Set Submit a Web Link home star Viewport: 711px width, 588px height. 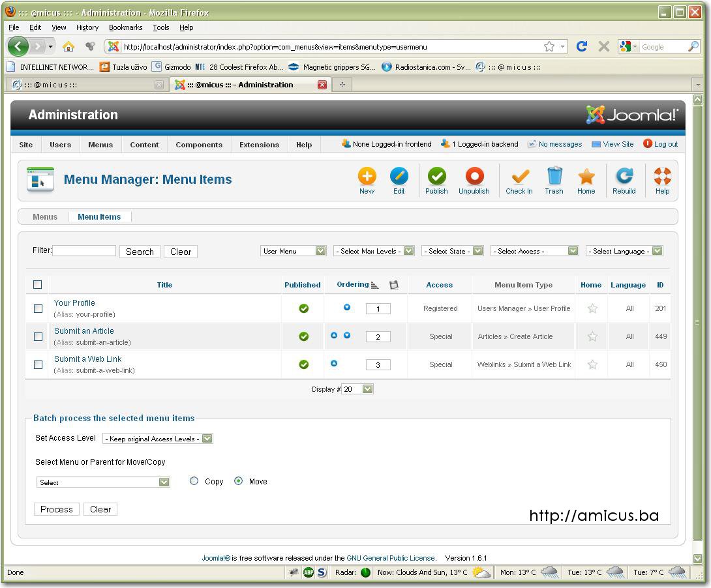tap(592, 364)
